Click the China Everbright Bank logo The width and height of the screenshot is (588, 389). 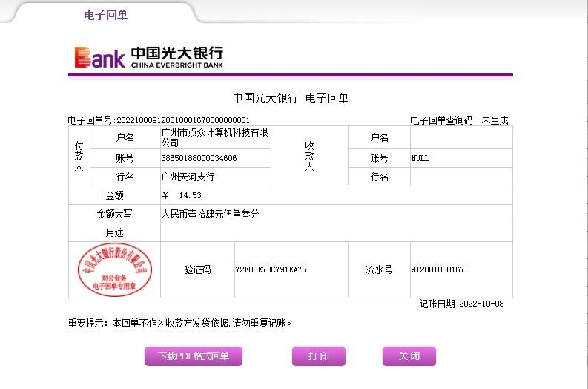148,57
